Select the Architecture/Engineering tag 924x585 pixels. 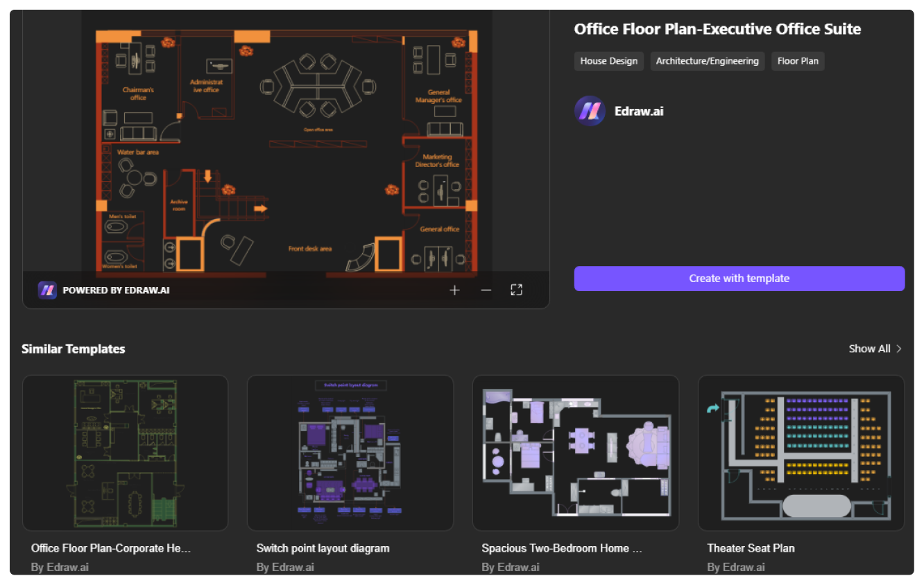[708, 61]
